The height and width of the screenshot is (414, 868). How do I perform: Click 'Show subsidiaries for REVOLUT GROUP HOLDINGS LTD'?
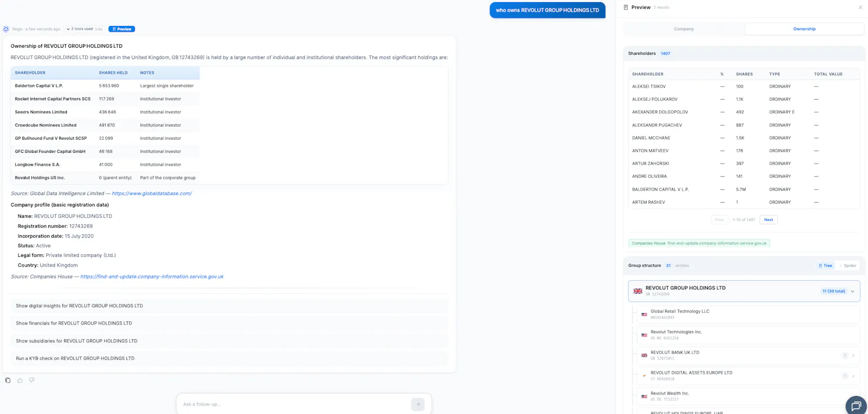pos(229,341)
